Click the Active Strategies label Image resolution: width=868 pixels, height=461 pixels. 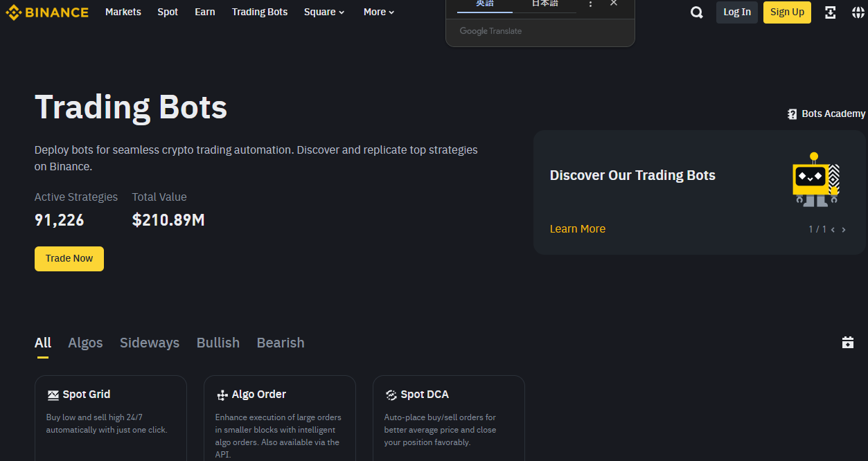[76, 197]
